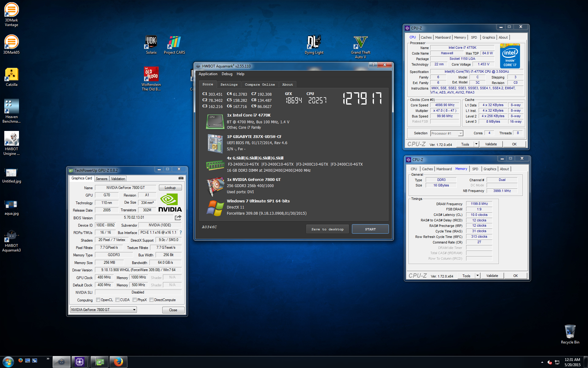Click the START button in Aquamark
The image size is (588, 368).
370,229
